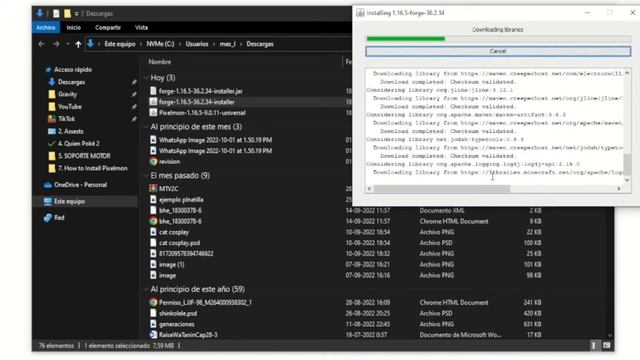Select RaiseWaTaninCap28-3 Word document icon
The height and width of the screenshot is (360, 640).
click(x=153, y=335)
